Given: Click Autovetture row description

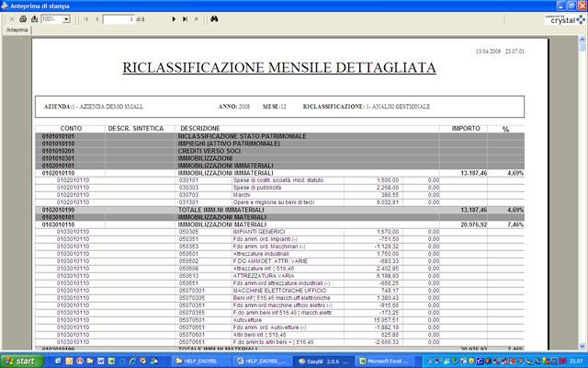Looking at the screenshot, I should coord(247,320).
